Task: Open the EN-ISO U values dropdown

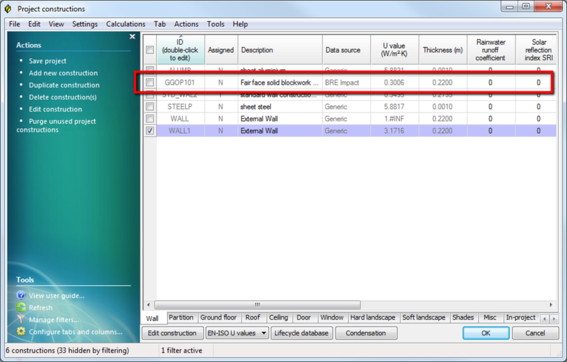Action: 237,333
